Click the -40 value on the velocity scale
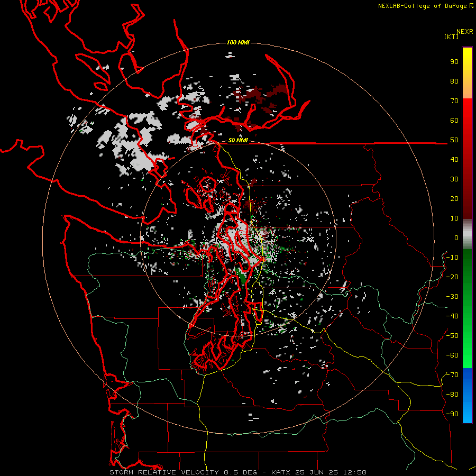This screenshot has height=476, width=476. (x=452, y=316)
